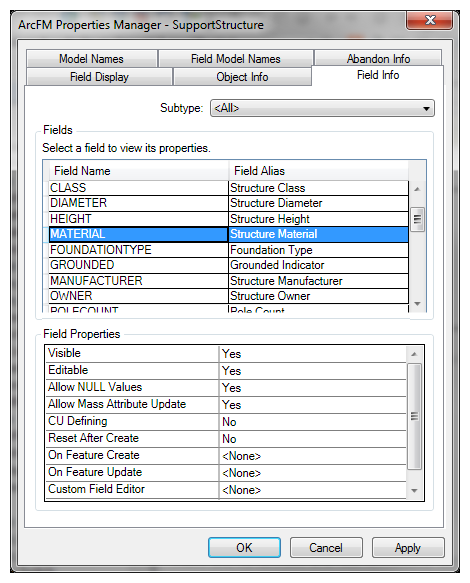
Task: Click the Grounded Indicator alias cell
Action: (x=318, y=265)
